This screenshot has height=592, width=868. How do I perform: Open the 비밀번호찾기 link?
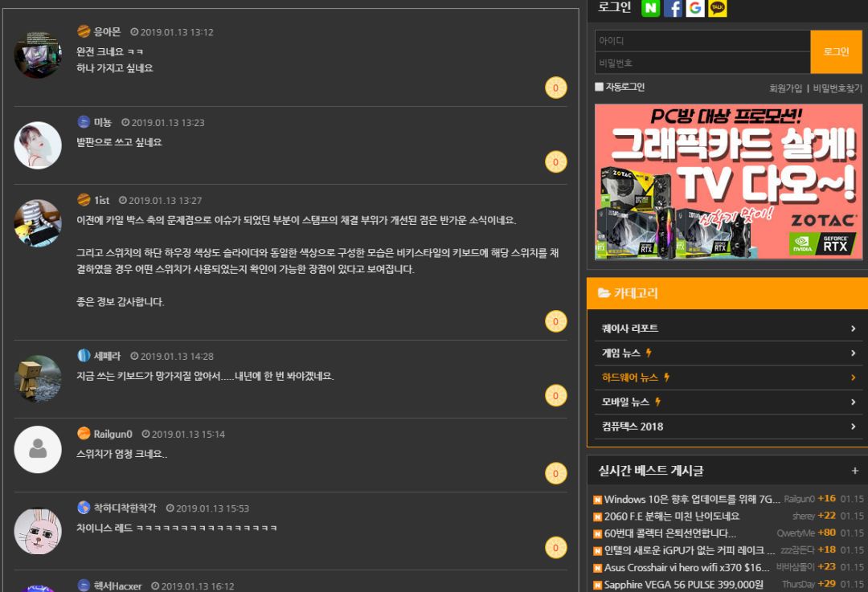pyautogui.click(x=837, y=88)
